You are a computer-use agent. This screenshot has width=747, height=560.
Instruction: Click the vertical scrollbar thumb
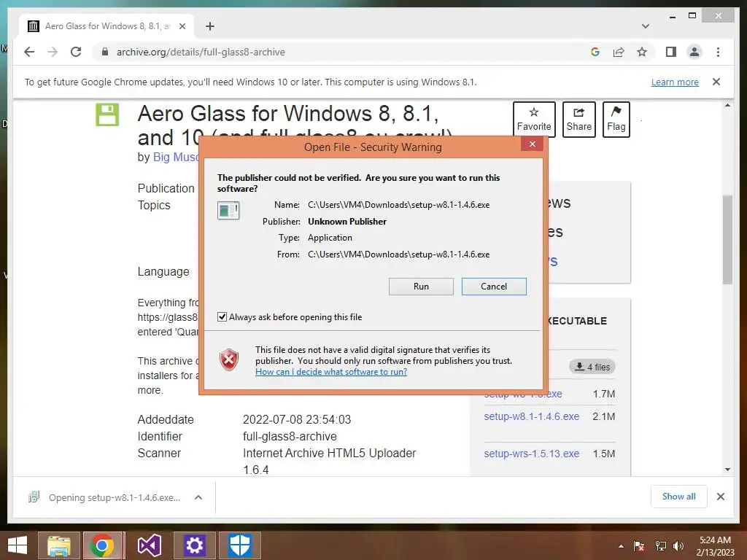click(x=727, y=239)
